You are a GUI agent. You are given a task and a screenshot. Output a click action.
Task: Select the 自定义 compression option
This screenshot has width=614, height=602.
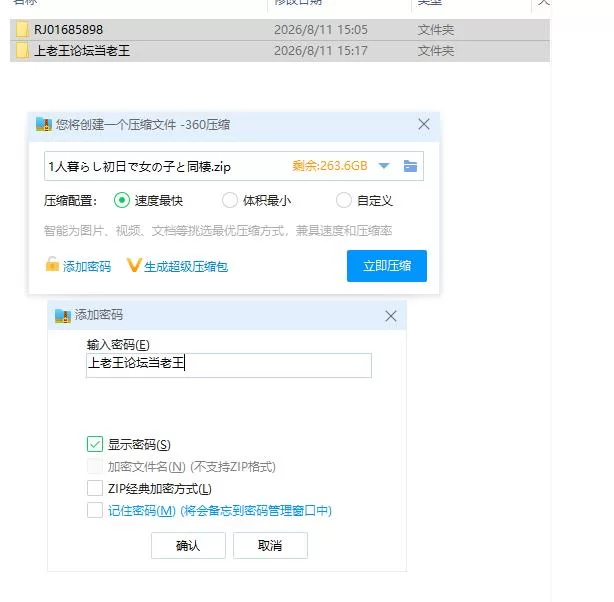(343, 201)
